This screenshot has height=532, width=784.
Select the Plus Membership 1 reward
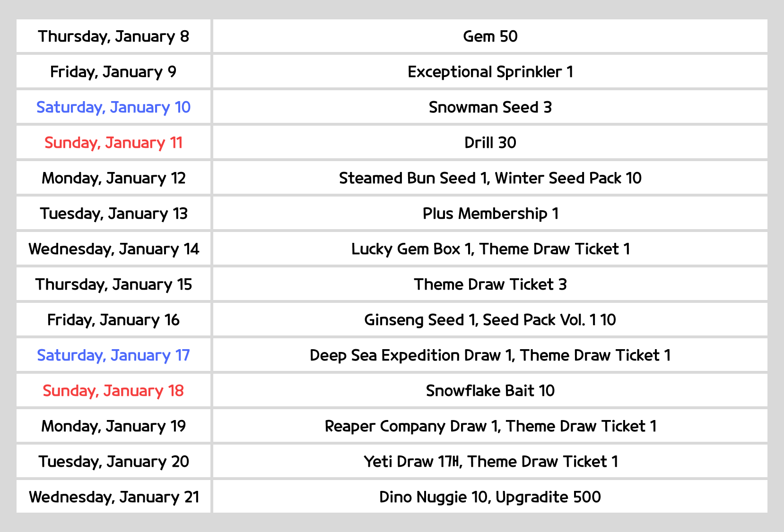click(490, 214)
